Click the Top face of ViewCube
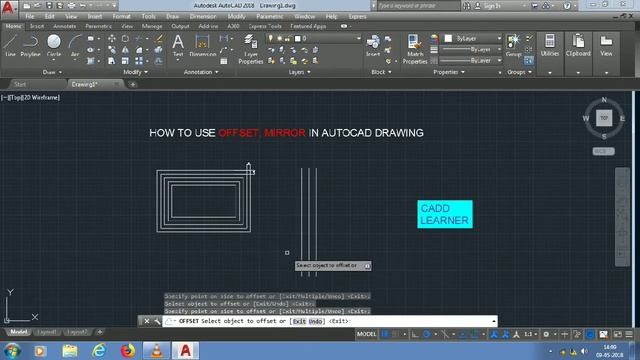The image size is (640, 360). (x=604, y=118)
